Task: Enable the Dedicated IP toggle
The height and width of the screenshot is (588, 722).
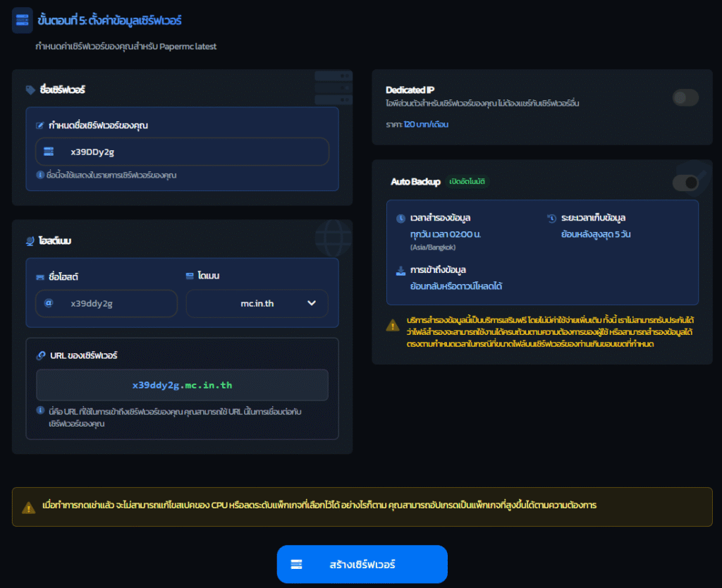Action: [x=685, y=98]
